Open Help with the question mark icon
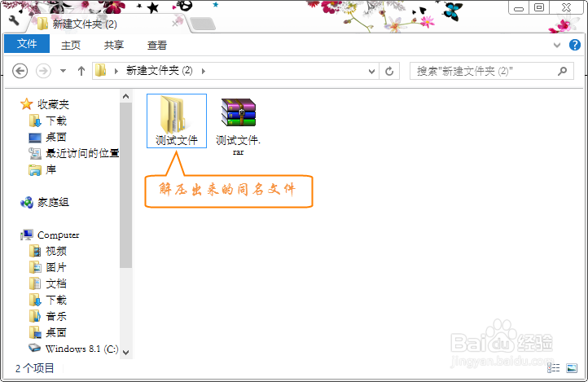The width and height of the screenshot is (588, 382). tap(574, 45)
